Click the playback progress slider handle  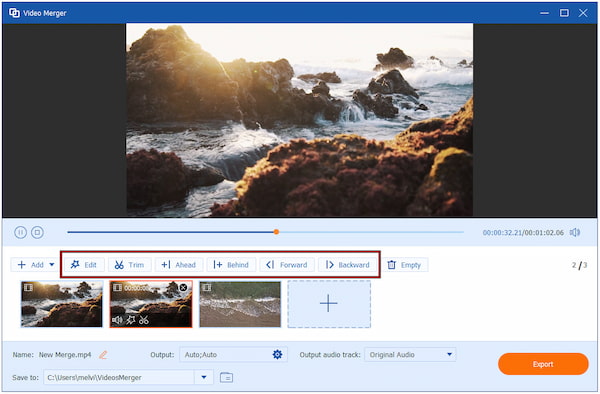point(276,232)
